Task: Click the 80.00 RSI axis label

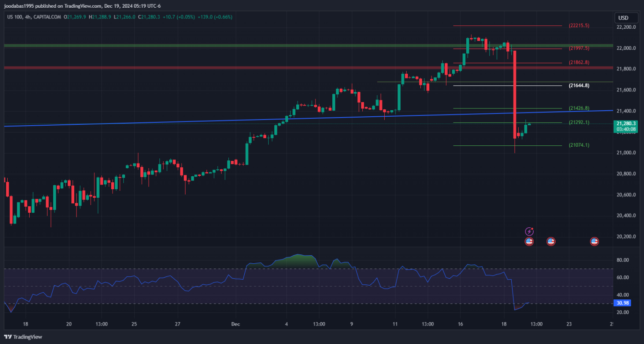Action: (623, 260)
